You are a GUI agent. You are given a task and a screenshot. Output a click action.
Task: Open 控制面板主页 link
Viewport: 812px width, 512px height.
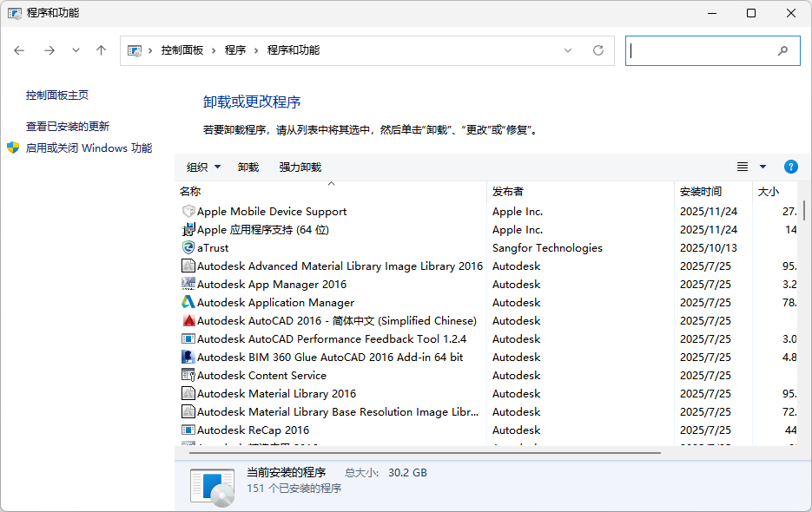tap(57, 95)
